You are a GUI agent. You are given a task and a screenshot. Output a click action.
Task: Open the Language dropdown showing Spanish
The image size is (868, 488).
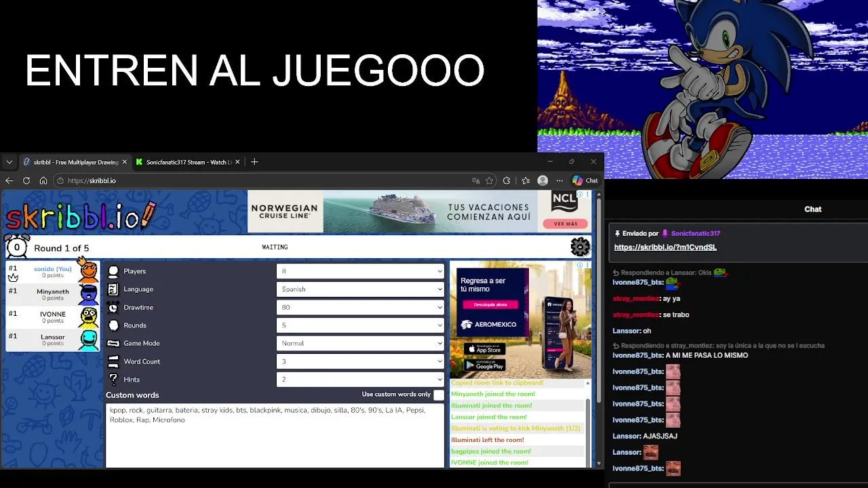pos(360,289)
